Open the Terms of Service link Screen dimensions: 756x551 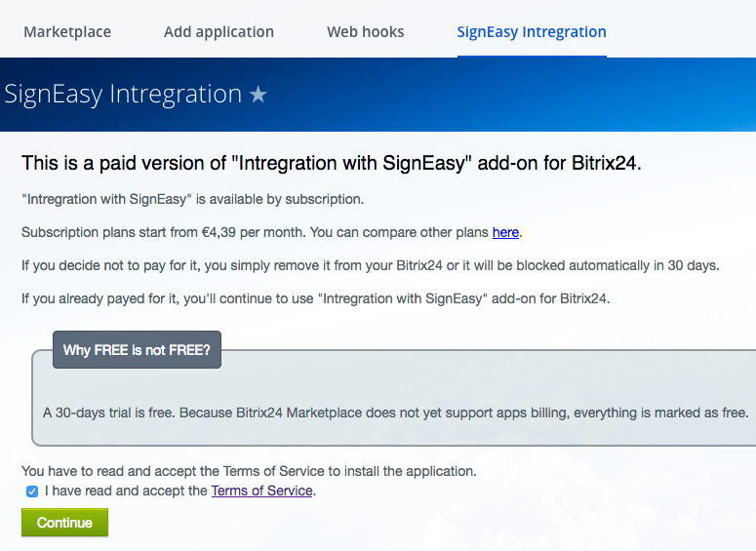point(261,491)
